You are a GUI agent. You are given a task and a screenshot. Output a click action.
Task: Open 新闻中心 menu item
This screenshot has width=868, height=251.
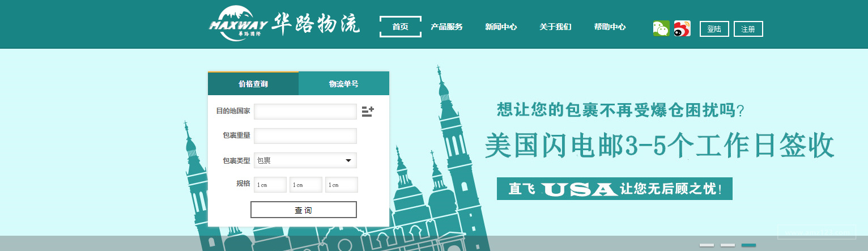(x=501, y=27)
